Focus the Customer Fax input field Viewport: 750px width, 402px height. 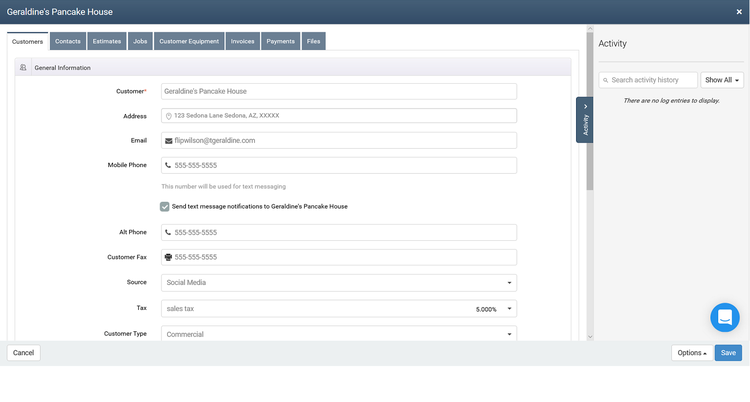tap(339, 257)
